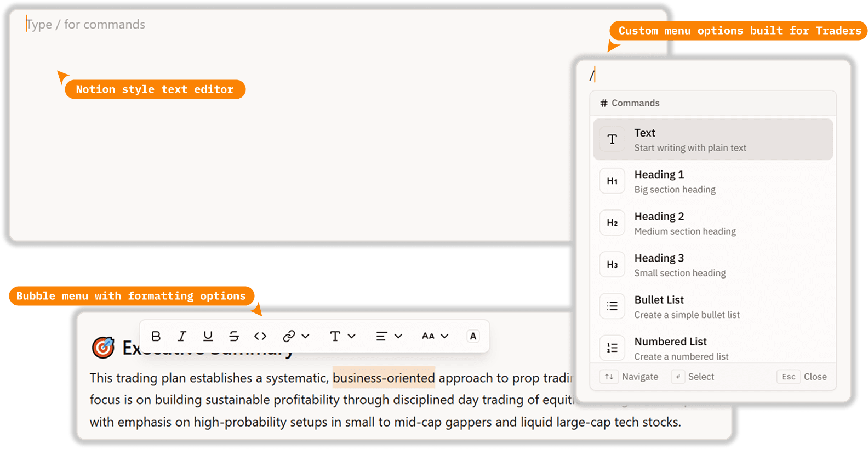868x449 pixels.
Task: Insert a Numbered List
Action: (713, 348)
